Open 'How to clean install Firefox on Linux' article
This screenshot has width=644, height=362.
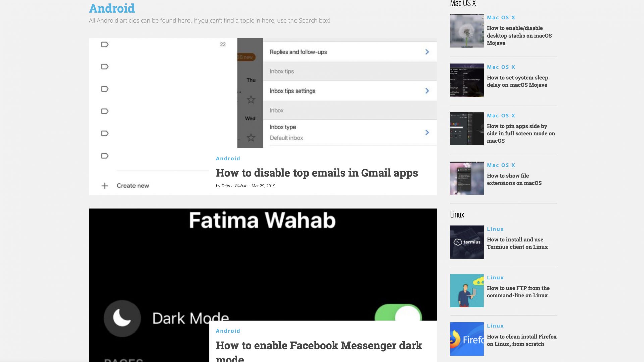(522, 340)
